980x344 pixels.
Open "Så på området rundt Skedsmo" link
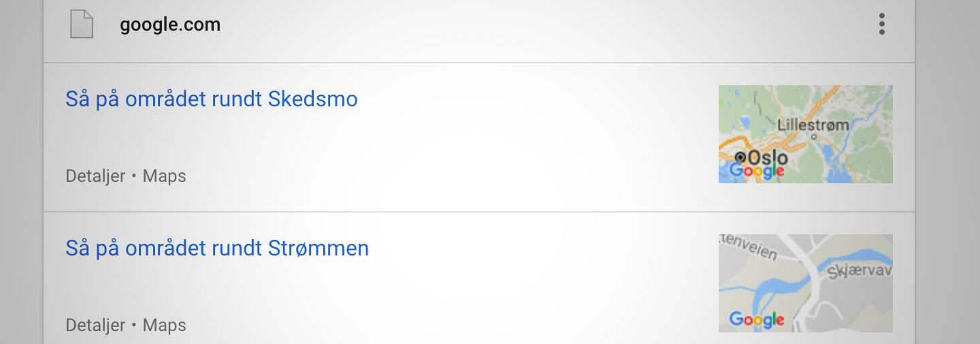pos(212,99)
